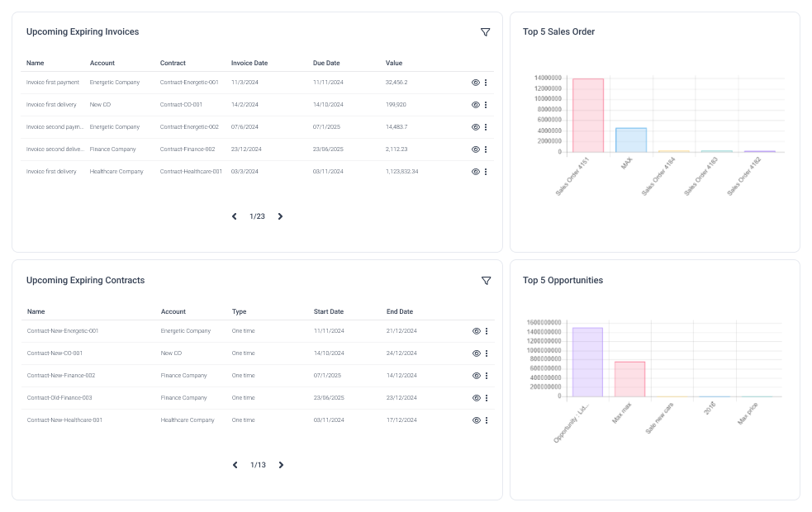Go to next page of contracts
This screenshot has width=812, height=512.
tap(281, 465)
